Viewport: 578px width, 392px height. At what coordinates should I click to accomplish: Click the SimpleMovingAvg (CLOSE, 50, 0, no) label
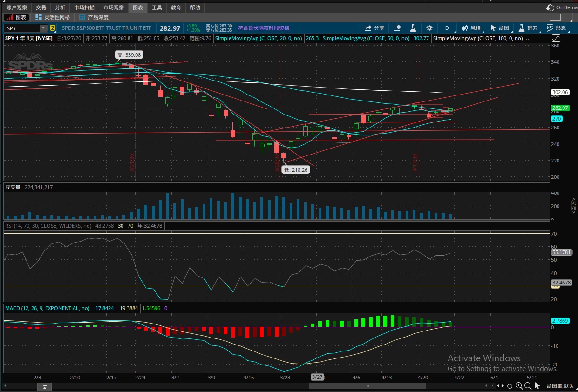tap(366, 38)
